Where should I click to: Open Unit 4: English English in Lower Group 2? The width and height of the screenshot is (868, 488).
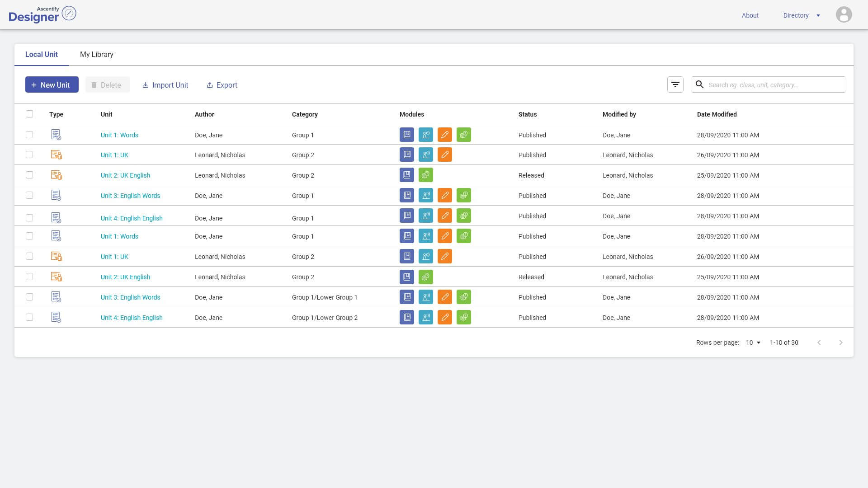coord(132,318)
